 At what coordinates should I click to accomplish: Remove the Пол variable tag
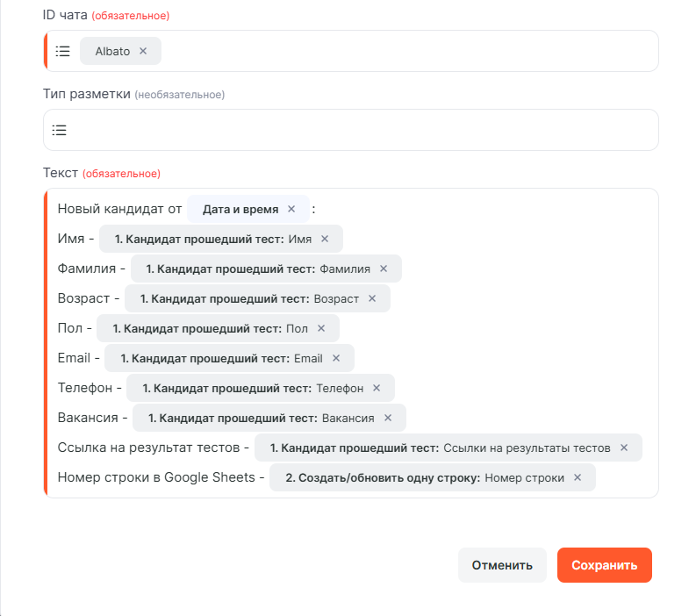[x=321, y=328]
